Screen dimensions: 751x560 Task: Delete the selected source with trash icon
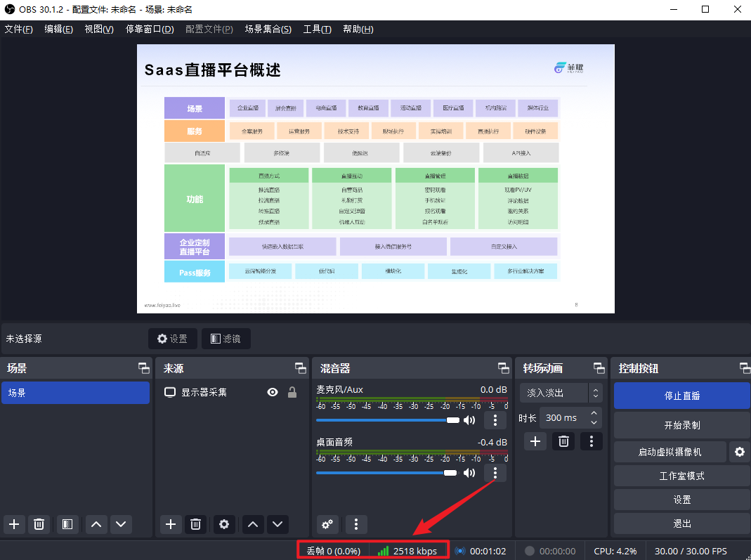point(196,523)
